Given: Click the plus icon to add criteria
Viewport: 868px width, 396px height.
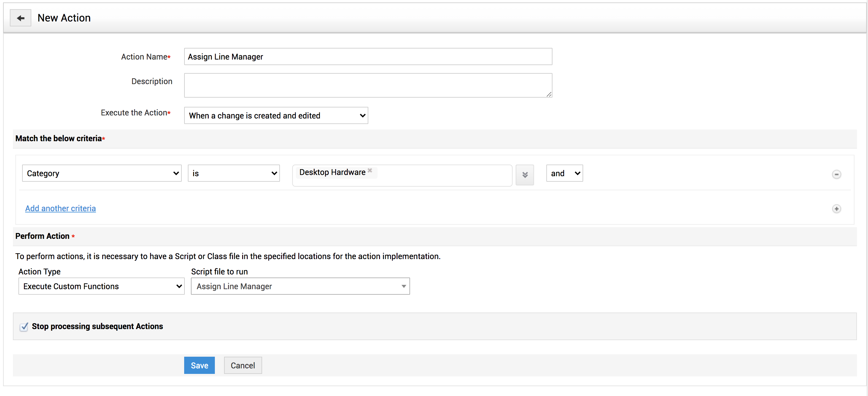Looking at the screenshot, I should [836, 209].
